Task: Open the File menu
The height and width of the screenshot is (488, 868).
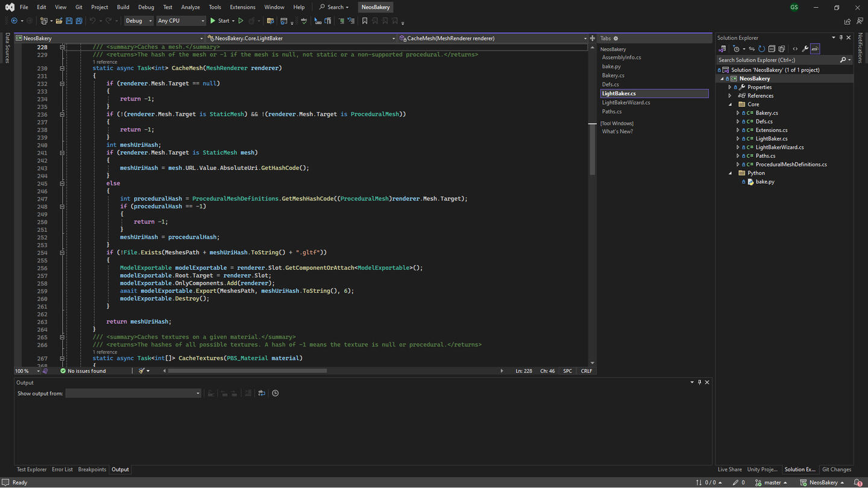Action: click(24, 7)
